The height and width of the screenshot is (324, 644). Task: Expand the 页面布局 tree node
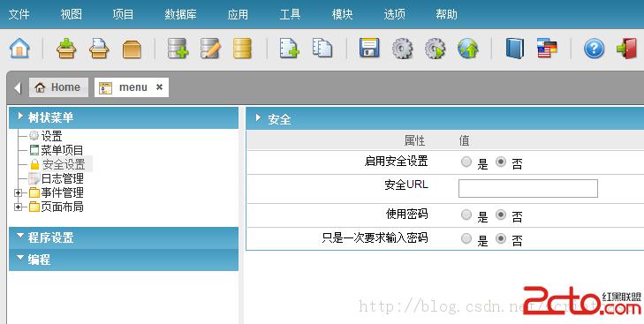(18, 207)
